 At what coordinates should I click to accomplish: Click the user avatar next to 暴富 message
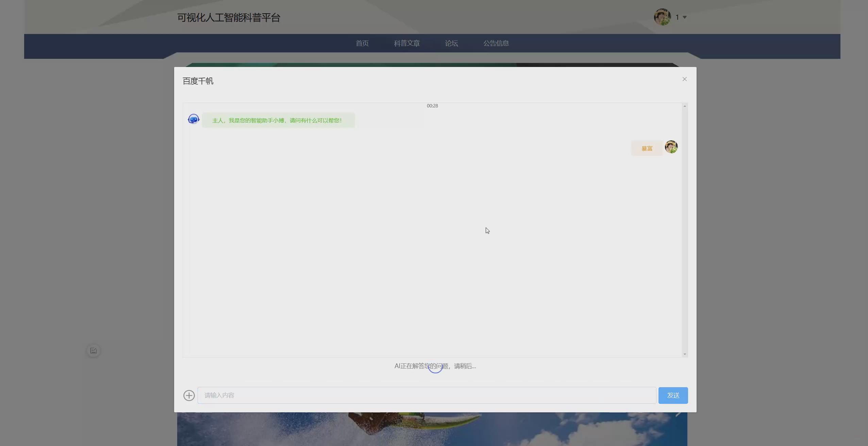pos(671,147)
